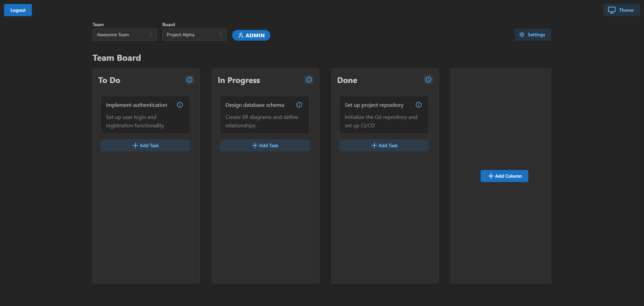Image resolution: width=644 pixels, height=306 pixels.
Task: Show info on Implement authentication task
Action: pos(180,105)
